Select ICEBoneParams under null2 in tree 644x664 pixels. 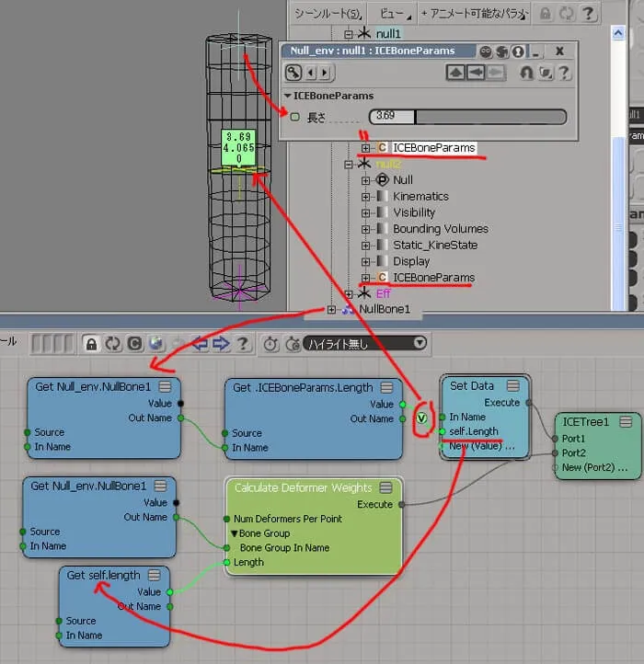[433, 278]
